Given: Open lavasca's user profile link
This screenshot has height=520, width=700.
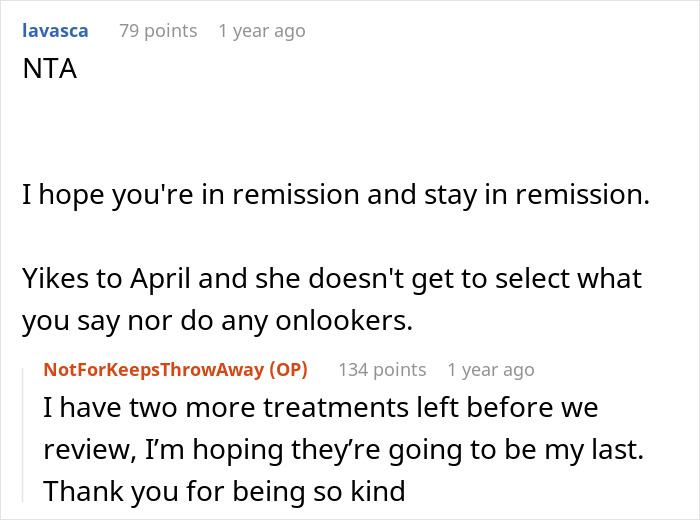Looking at the screenshot, I should pos(55,31).
